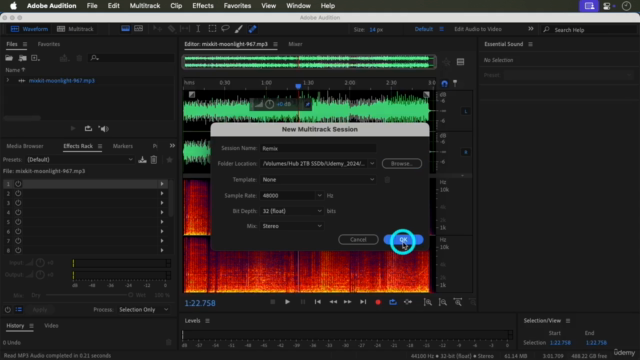Select the Time Selection tool
This screenshot has width=640, height=360.
tap(198, 29)
